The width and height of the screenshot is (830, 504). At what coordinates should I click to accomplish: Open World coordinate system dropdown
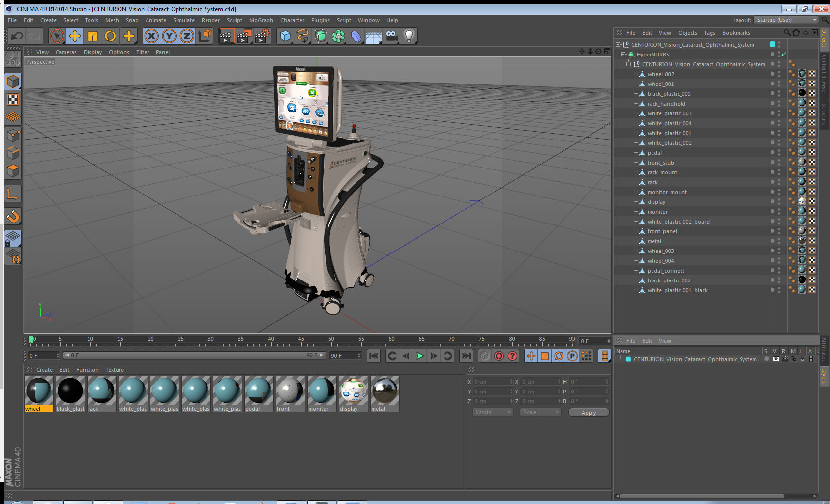point(493,412)
